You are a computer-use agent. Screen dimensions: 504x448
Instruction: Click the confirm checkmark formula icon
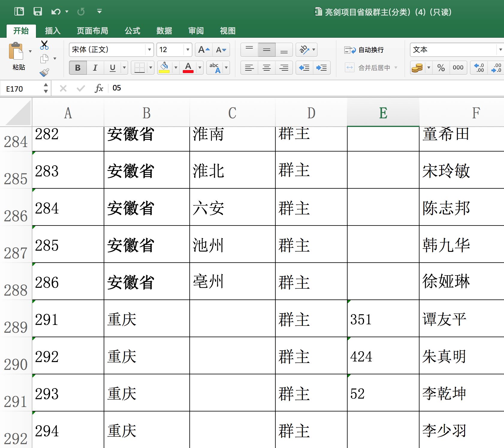tap(81, 88)
